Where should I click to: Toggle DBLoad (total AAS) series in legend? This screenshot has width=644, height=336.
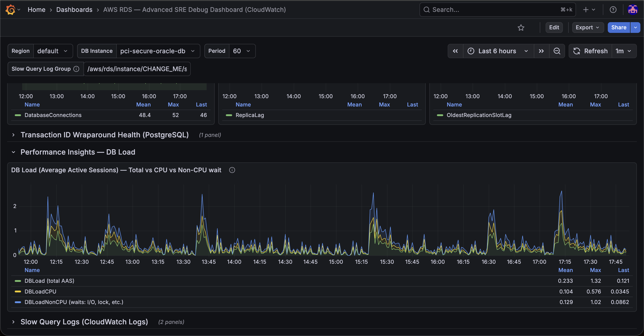(49, 281)
